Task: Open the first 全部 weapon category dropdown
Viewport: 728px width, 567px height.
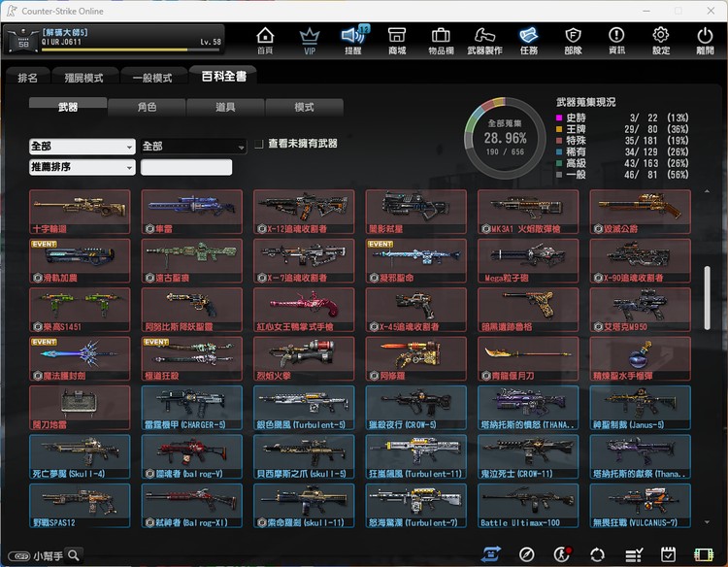Action: point(83,147)
